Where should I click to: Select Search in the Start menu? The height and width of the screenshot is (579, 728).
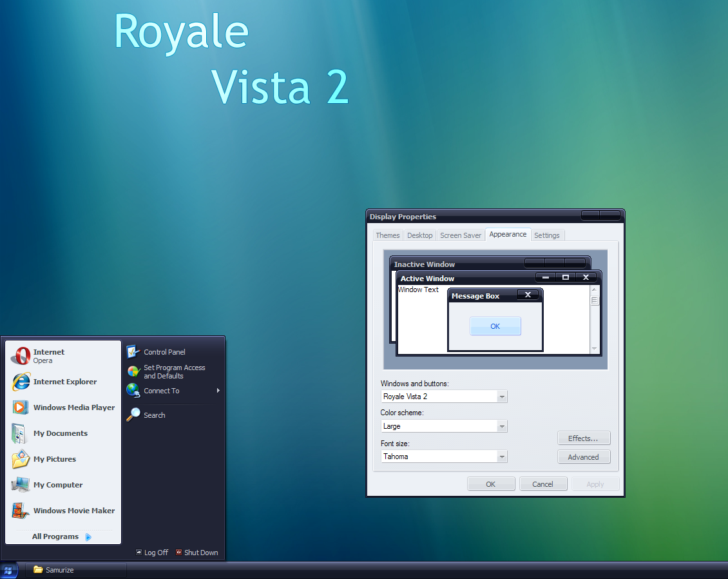154,415
